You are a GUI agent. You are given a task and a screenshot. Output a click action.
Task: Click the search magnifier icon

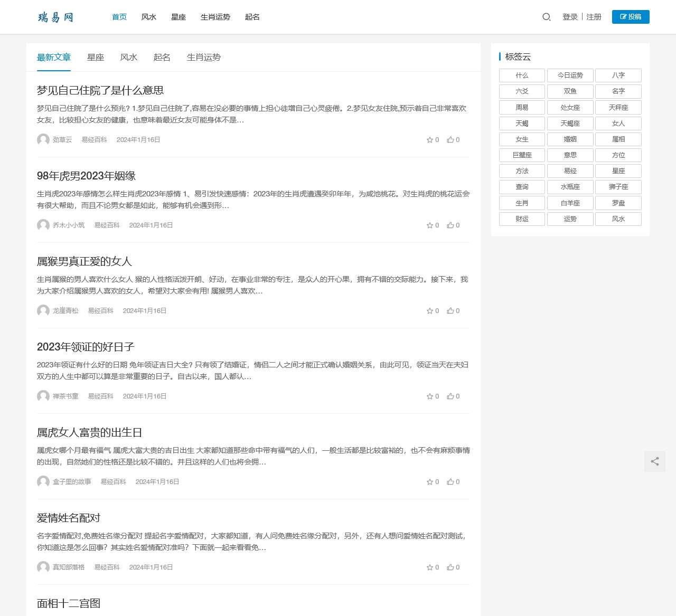(546, 17)
